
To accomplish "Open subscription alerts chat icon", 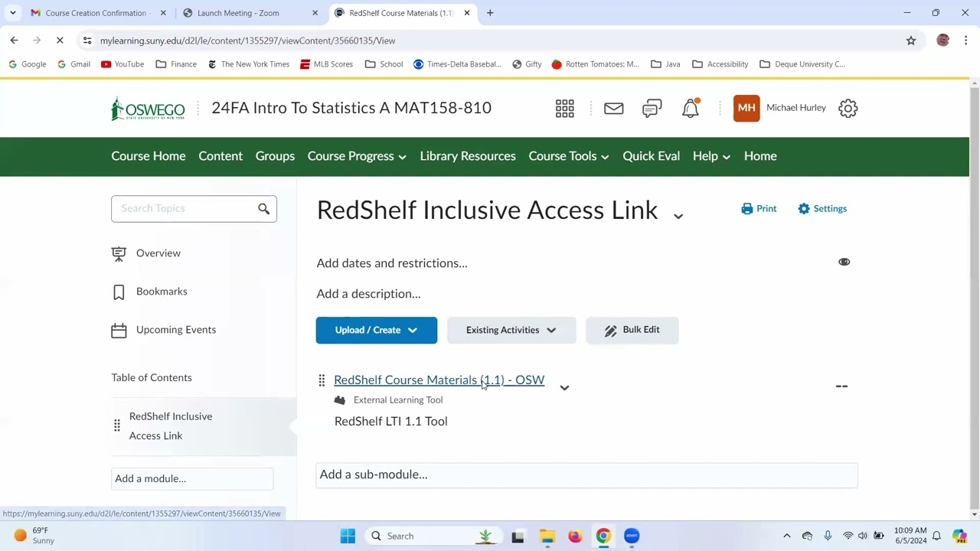I will click(x=652, y=109).
